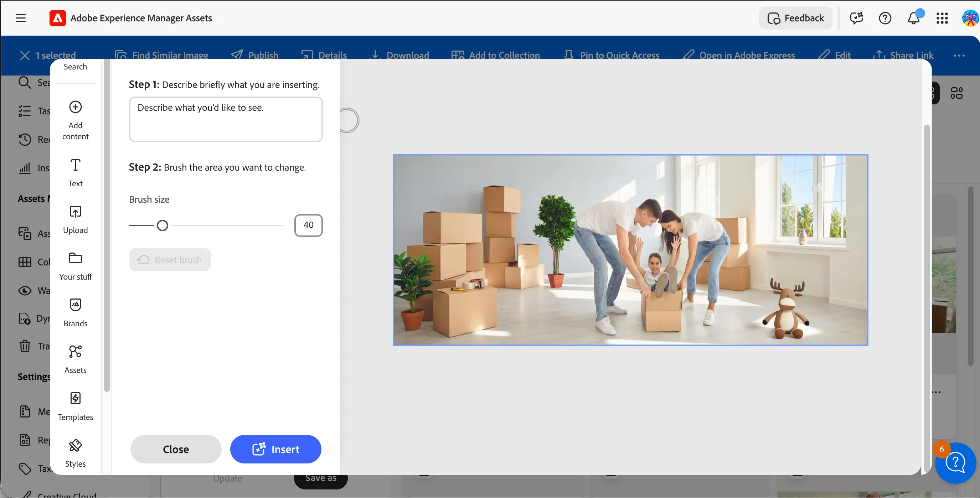This screenshot has width=980, height=498.
Task: Open the user profile avatar
Action: pyautogui.click(x=970, y=18)
